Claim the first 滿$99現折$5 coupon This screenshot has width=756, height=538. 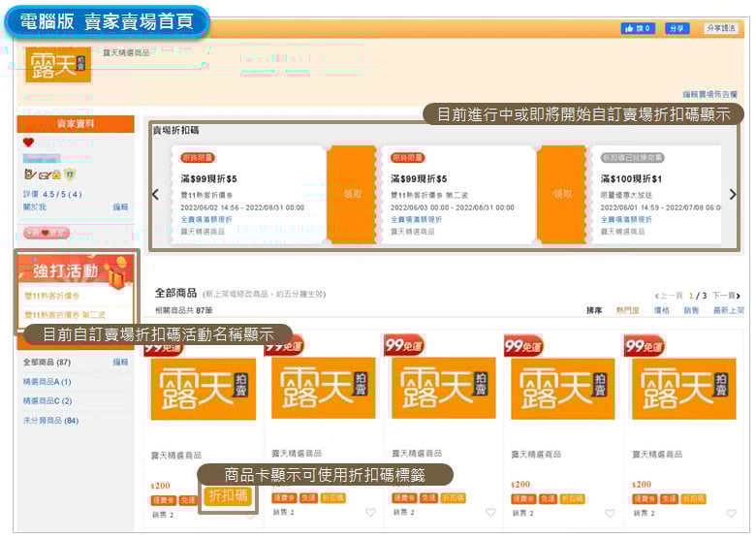tap(352, 194)
